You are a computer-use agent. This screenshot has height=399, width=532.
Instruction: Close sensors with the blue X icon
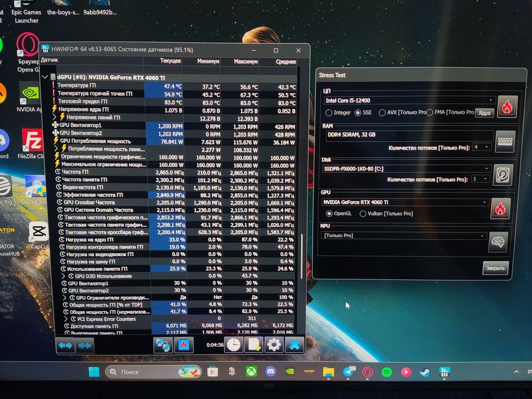click(294, 345)
